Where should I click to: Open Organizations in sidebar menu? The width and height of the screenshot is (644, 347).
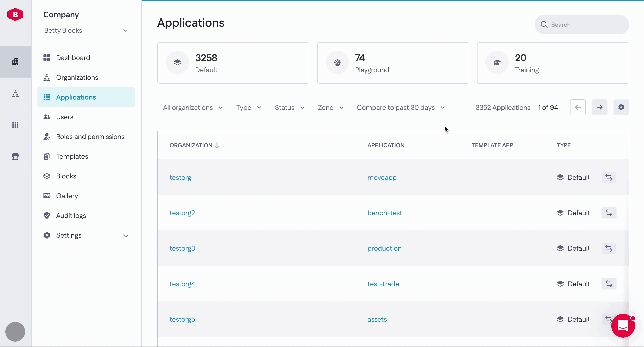tap(86, 78)
